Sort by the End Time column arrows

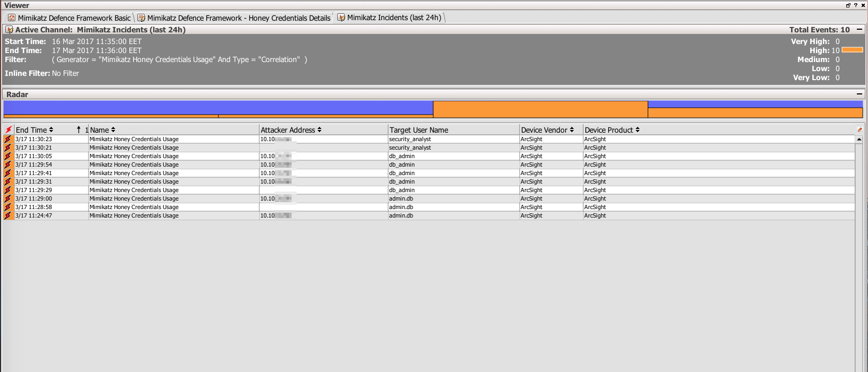[51, 130]
